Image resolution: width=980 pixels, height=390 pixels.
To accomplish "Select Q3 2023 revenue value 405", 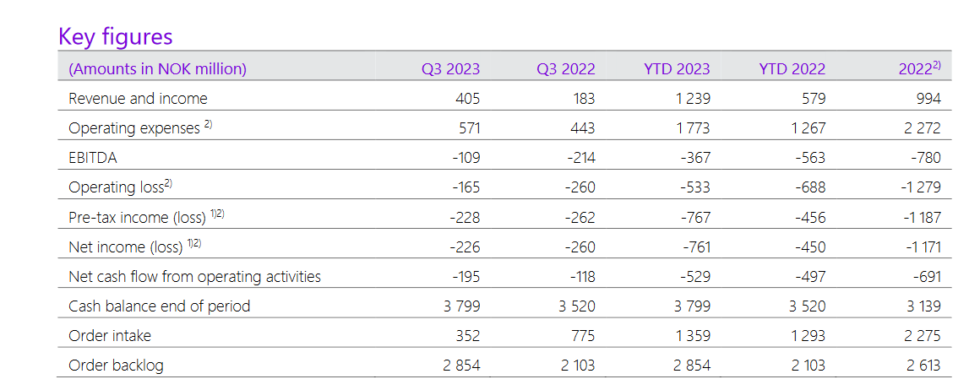I will [465, 99].
